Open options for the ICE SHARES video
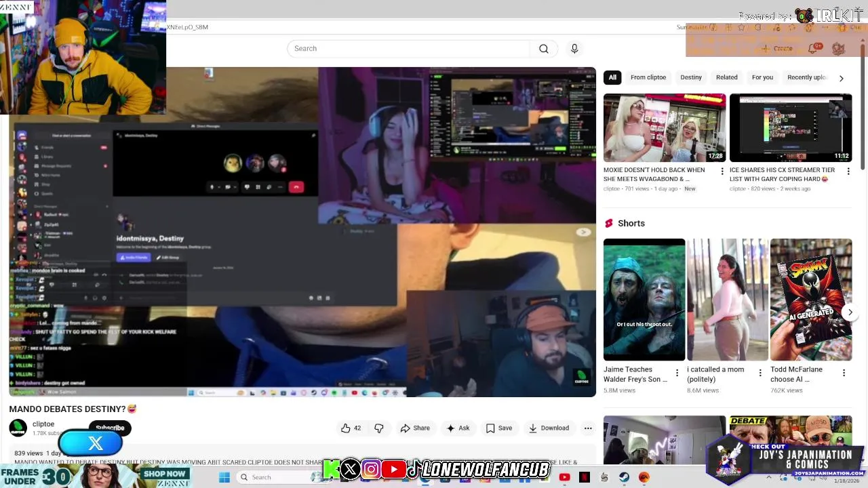 click(x=848, y=171)
